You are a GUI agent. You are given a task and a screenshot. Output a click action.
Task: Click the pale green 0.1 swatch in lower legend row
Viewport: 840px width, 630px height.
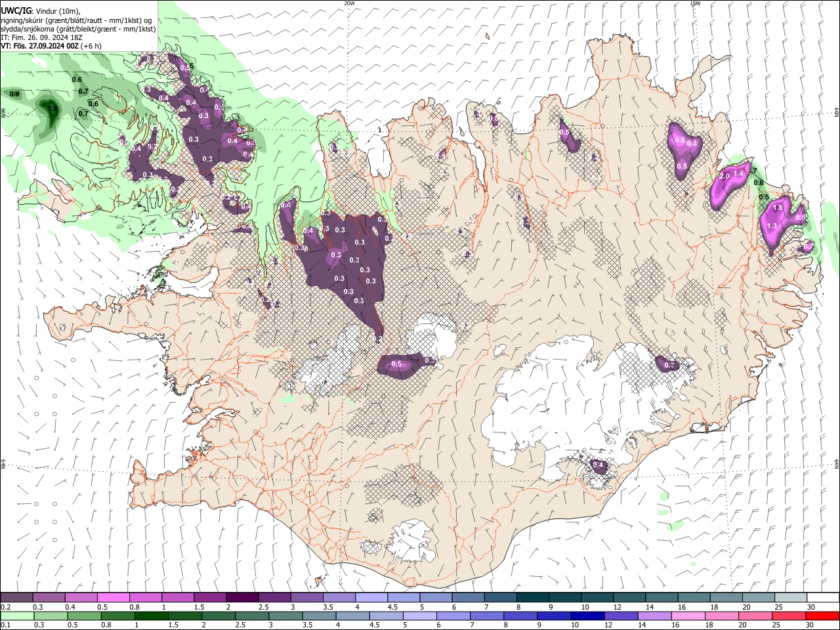click(17, 616)
